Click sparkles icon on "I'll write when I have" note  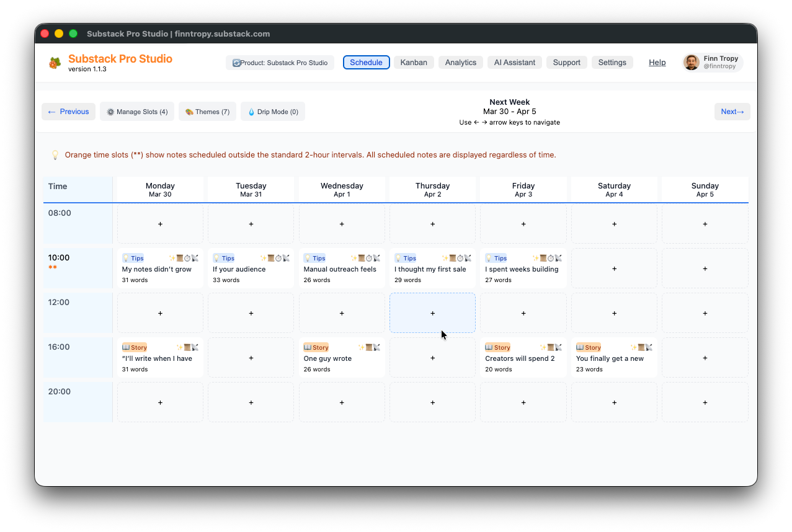click(x=180, y=347)
